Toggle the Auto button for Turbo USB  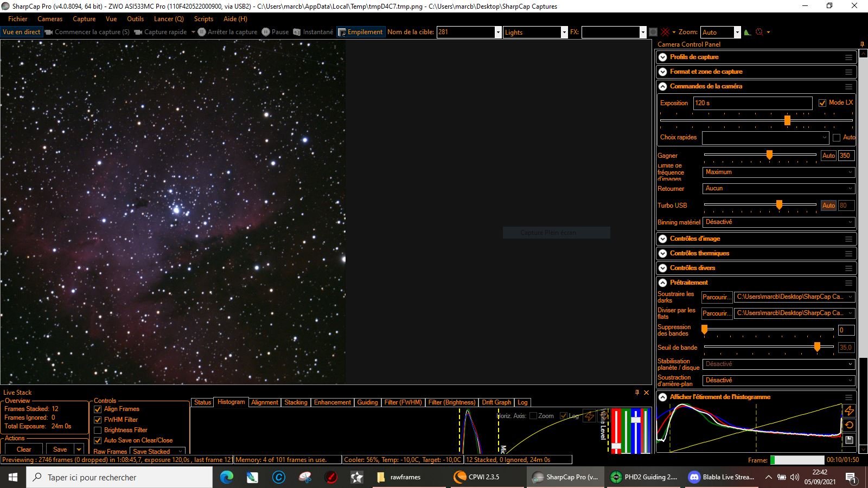[828, 206]
